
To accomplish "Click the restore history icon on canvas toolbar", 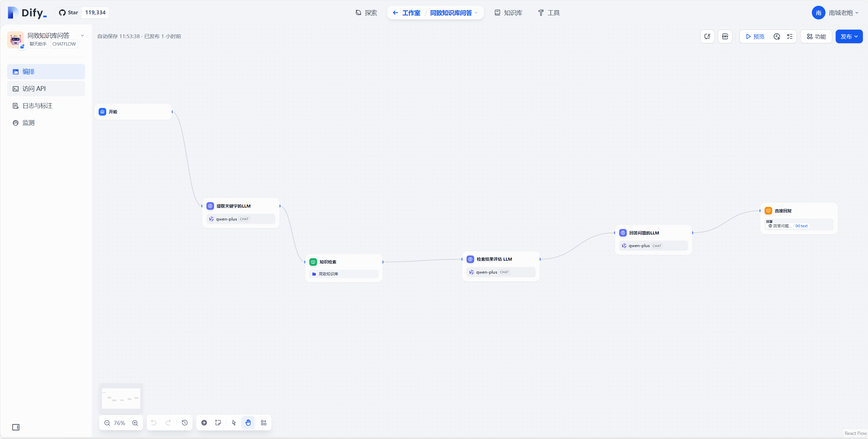I will tap(184, 423).
